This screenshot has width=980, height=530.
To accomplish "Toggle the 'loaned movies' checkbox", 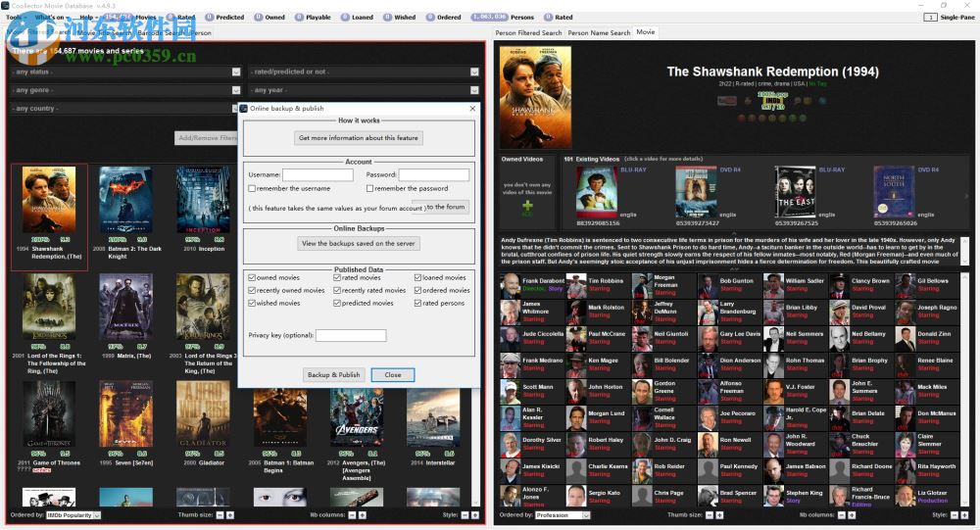I will point(417,277).
